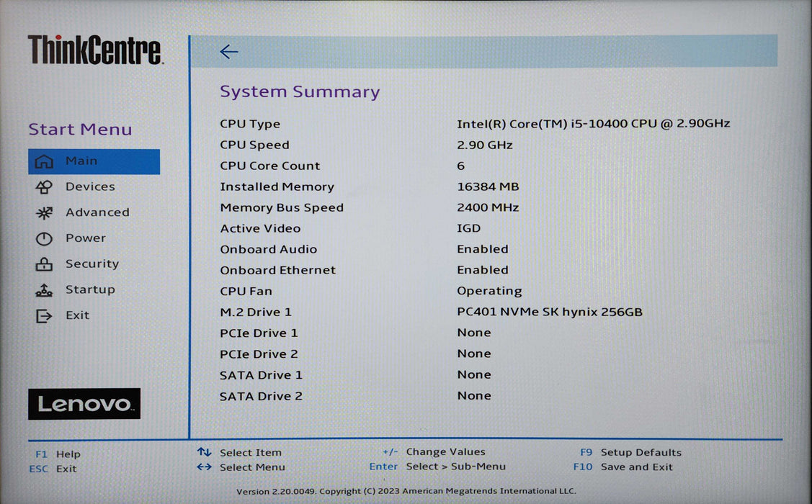Screen dimensions: 812x504
Task: Select the SATA Drive 1 label
Action: pyautogui.click(x=261, y=375)
